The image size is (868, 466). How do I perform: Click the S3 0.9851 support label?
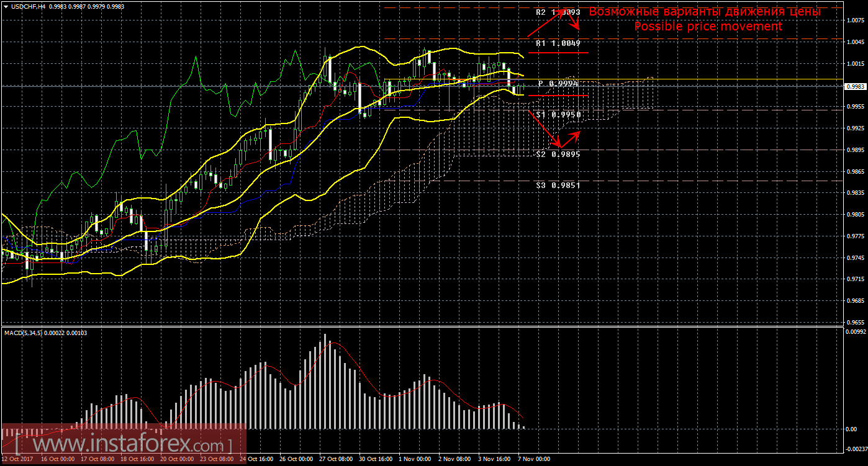click(558, 185)
